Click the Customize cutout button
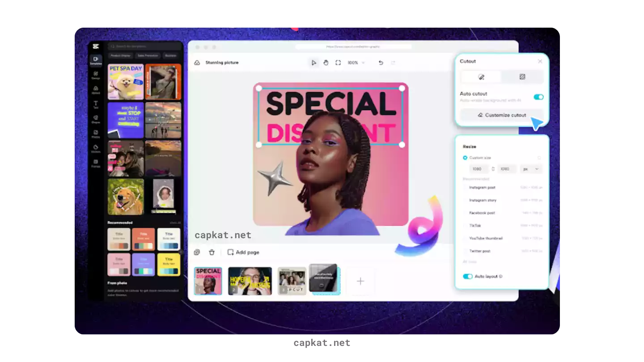This screenshot has width=644, height=362. (502, 115)
